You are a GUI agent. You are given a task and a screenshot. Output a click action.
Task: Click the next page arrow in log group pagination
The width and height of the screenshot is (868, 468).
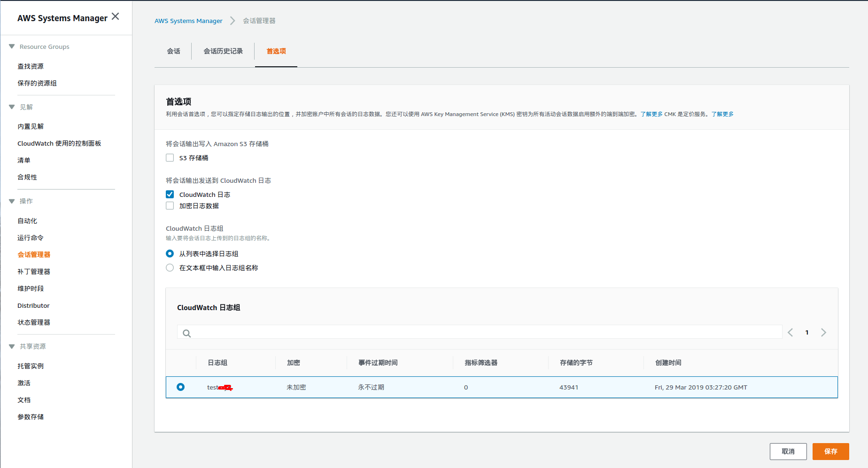point(823,332)
